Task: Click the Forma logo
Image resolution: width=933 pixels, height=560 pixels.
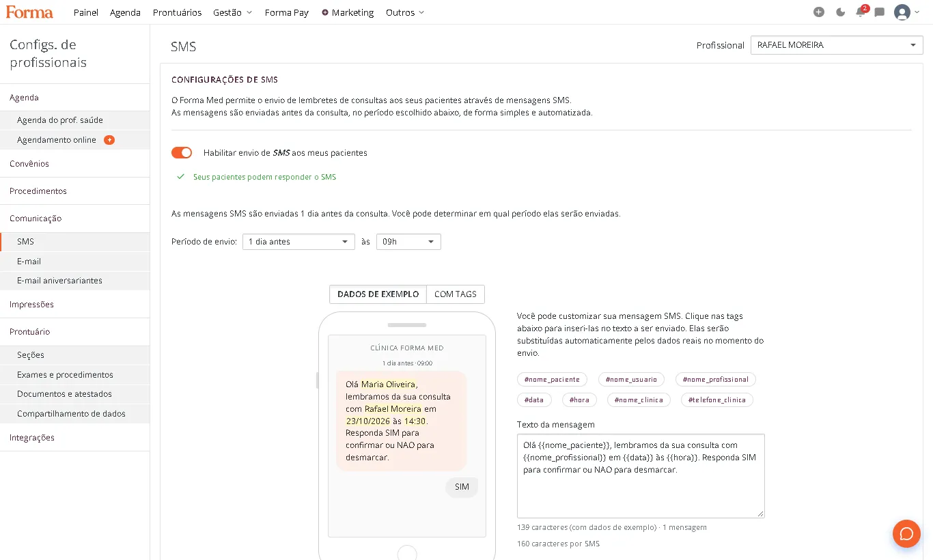Action: point(30,12)
